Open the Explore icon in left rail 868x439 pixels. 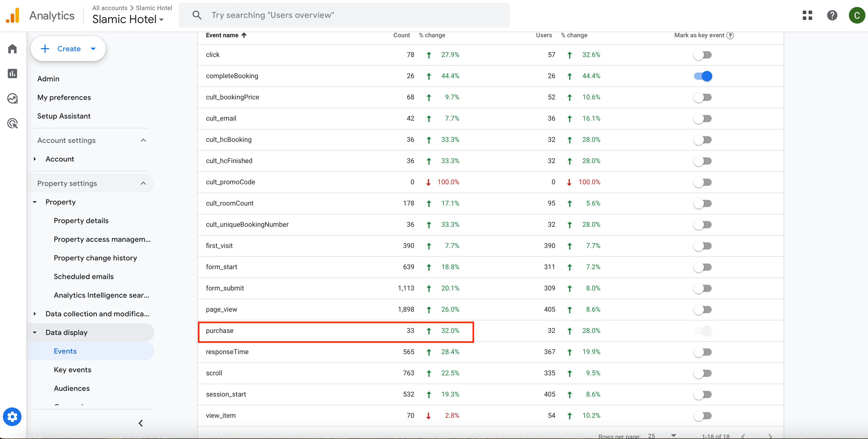[x=12, y=98]
